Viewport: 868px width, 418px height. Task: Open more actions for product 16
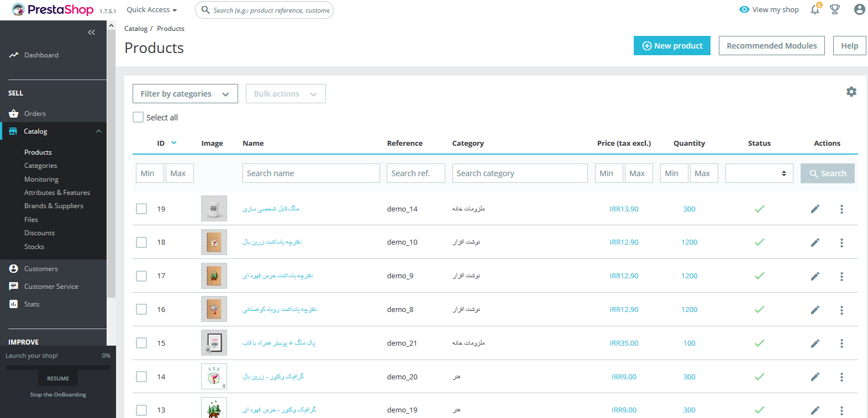click(x=841, y=310)
